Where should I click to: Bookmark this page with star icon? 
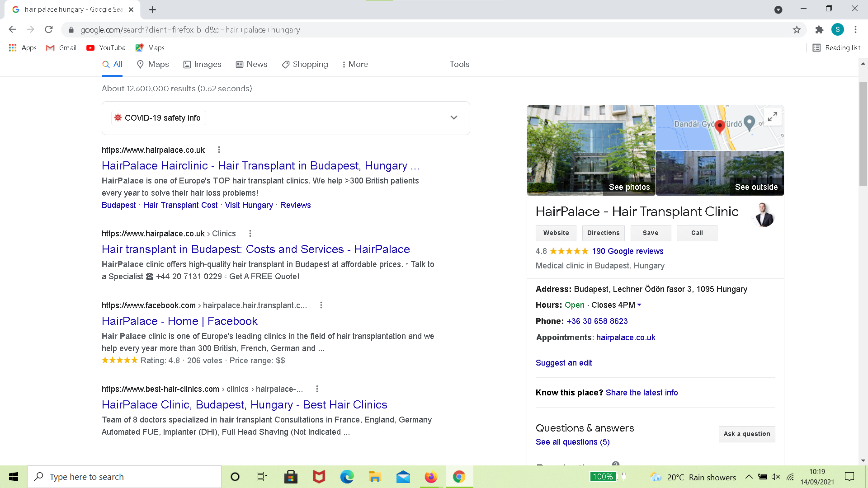[797, 30]
